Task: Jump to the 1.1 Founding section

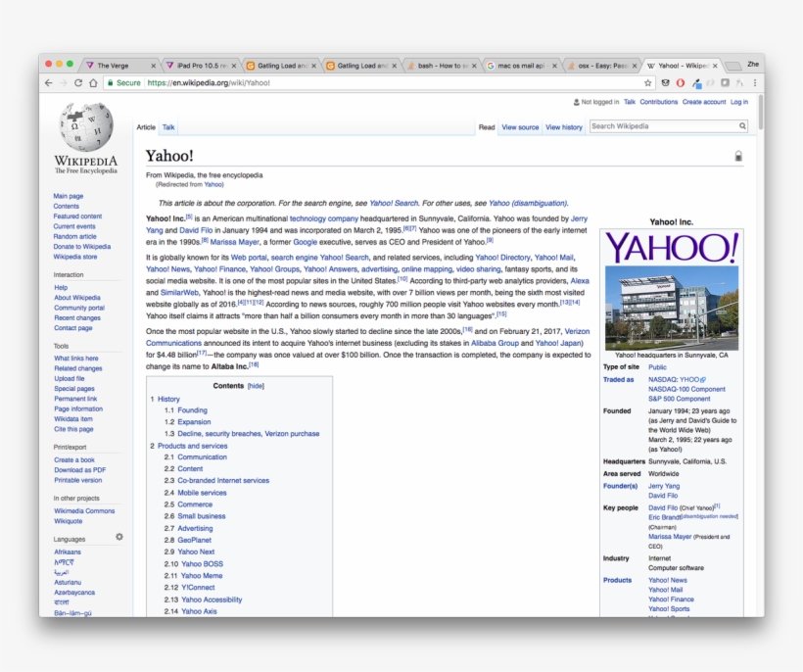Action: pos(193,410)
